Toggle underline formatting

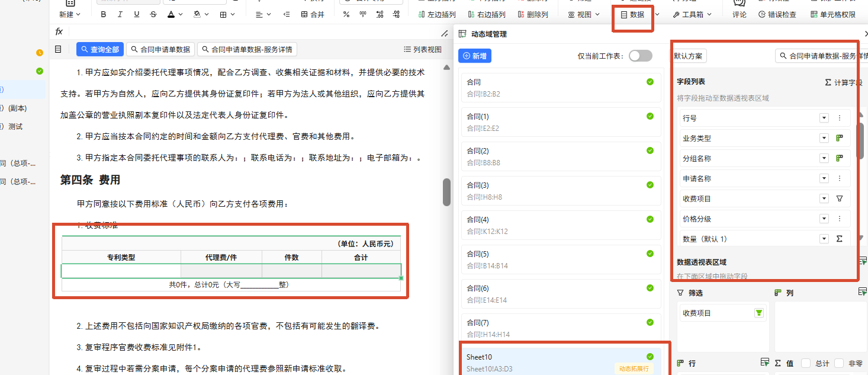(x=137, y=14)
